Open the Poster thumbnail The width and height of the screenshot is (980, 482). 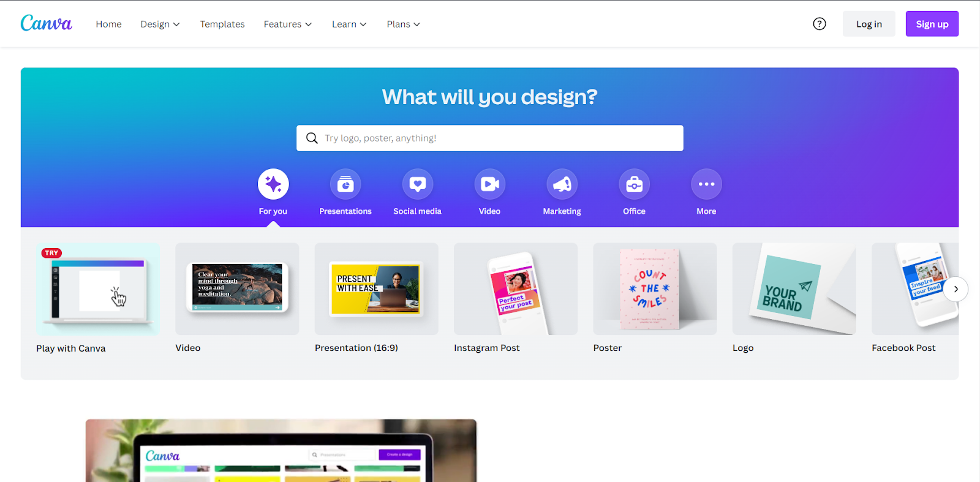click(x=655, y=289)
